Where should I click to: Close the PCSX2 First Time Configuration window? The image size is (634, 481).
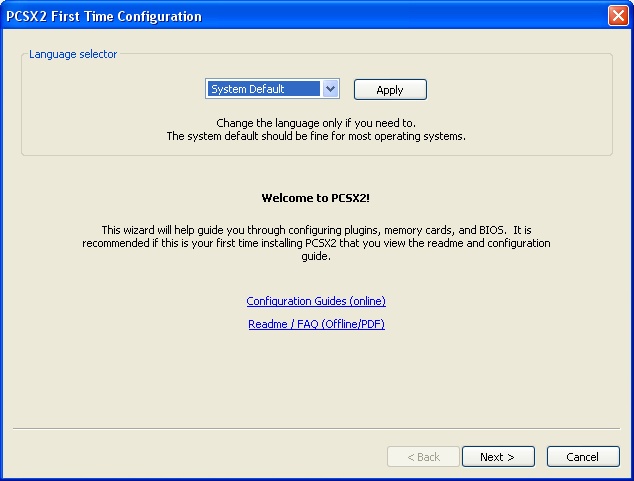click(x=618, y=16)
